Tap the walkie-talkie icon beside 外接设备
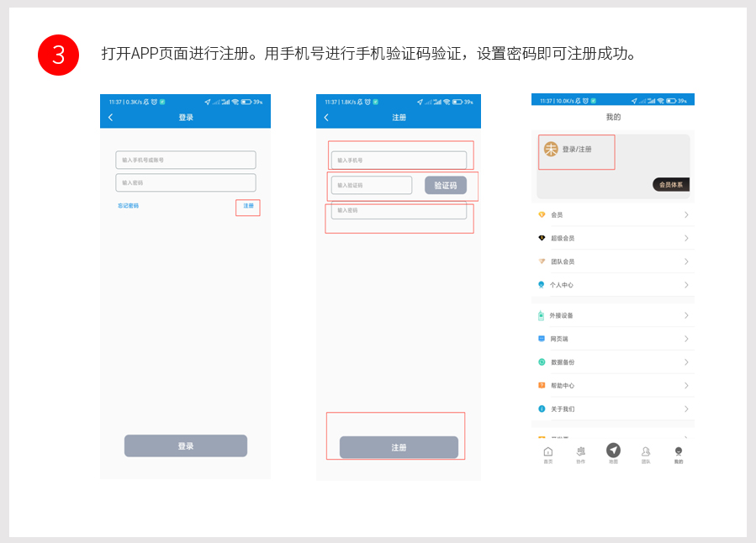The image size is (756, 543). pos(541,315)
